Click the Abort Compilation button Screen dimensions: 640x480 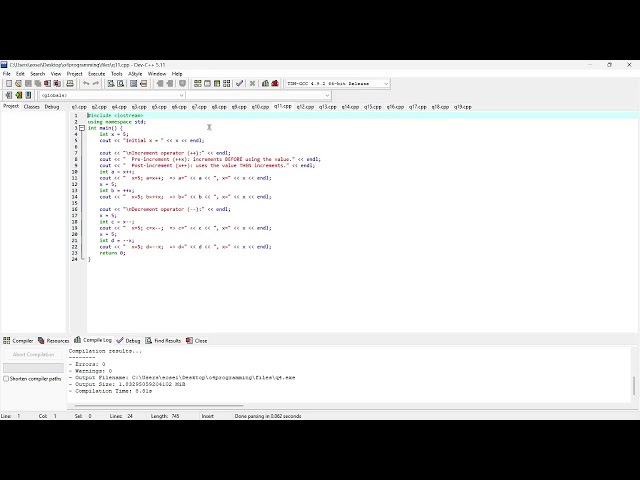33,354
